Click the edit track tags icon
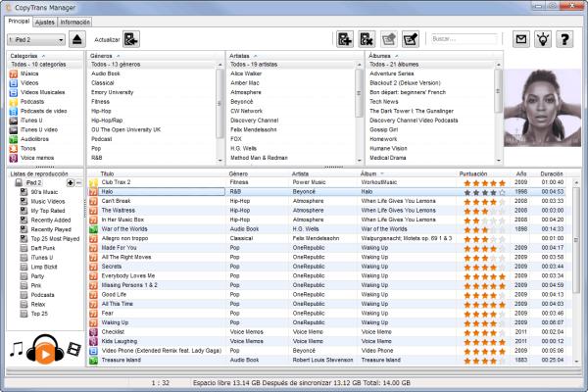This screenshot has height=392, width=588. tap(411, 39)
